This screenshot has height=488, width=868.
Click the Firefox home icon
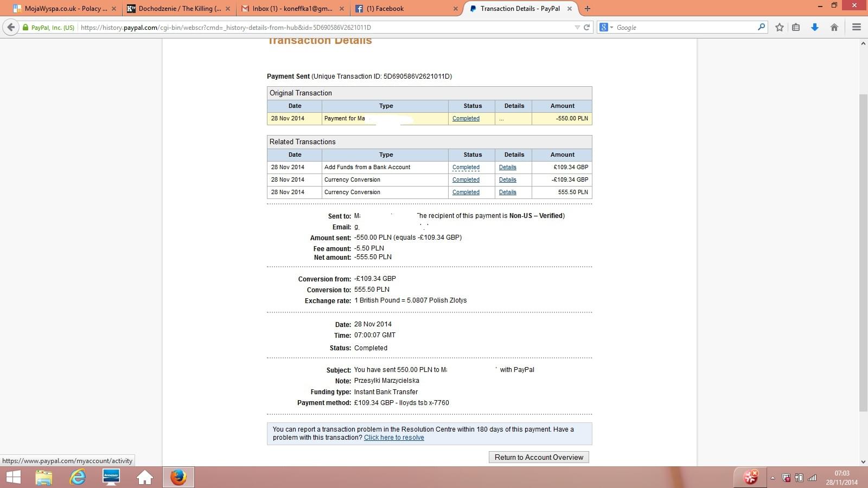[x=834, y=27]
